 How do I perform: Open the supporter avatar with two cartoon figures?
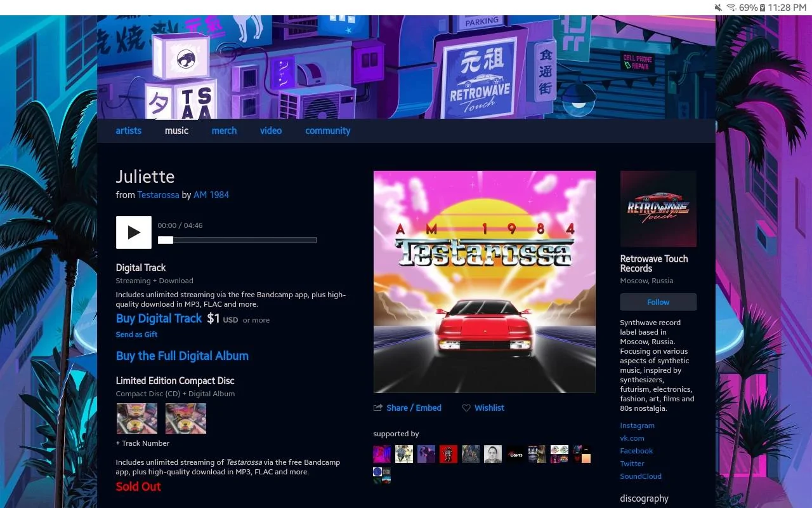click(404, 454)
